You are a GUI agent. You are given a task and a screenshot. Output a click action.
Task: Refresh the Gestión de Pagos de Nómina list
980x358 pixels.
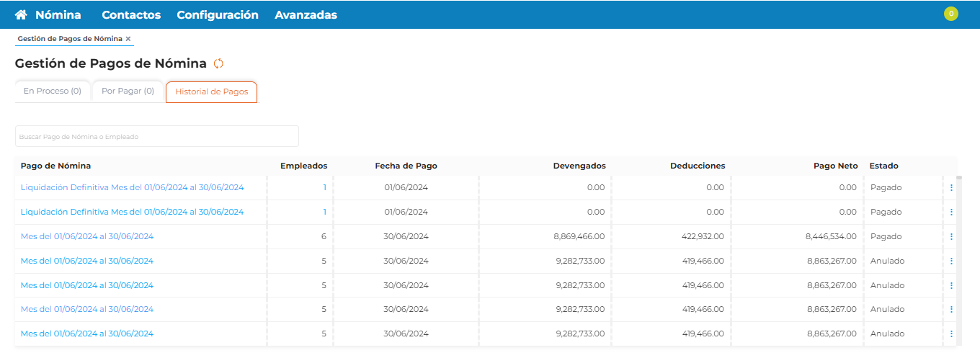tap(219, 63)
